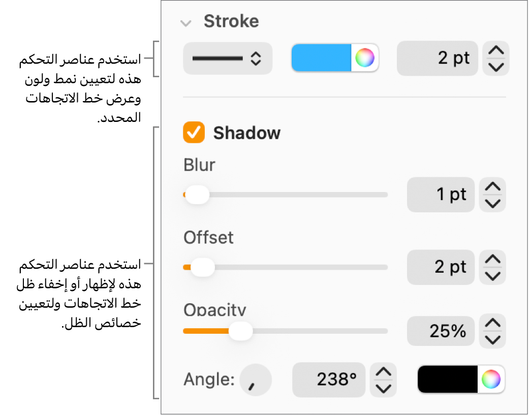Open the stroke line style dropdown
The width and height of the screenshot is (532, 415).
pyautogui.click(x=227, y=58)
